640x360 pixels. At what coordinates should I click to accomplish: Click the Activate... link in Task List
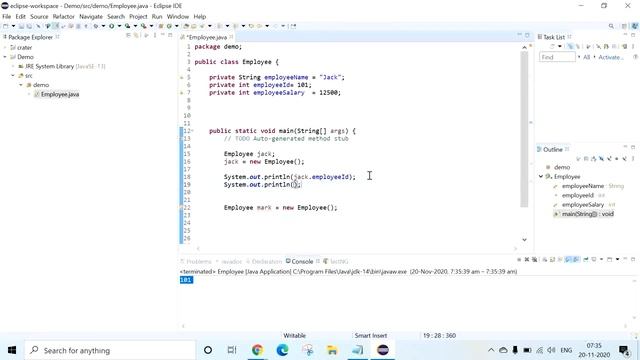coord(611,57)
